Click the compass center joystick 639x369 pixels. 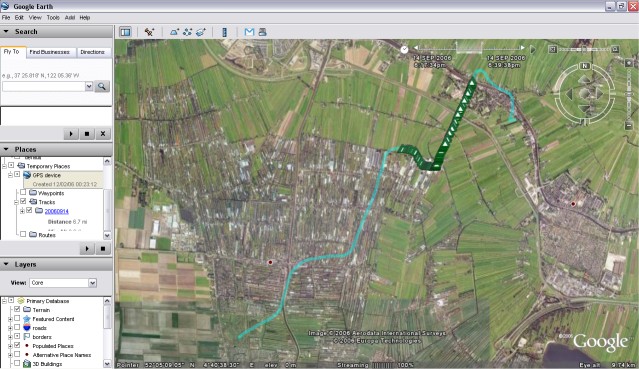pyautogui.click(x=585, y=94)
